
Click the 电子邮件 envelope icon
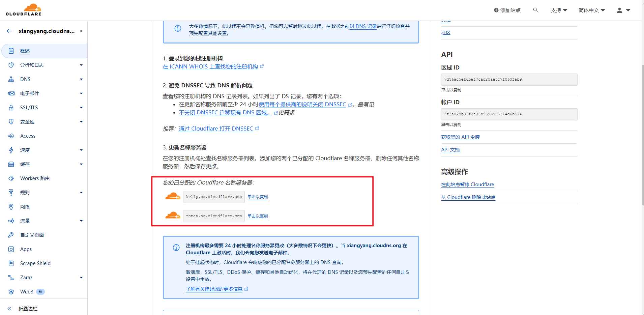coord(11,93)
